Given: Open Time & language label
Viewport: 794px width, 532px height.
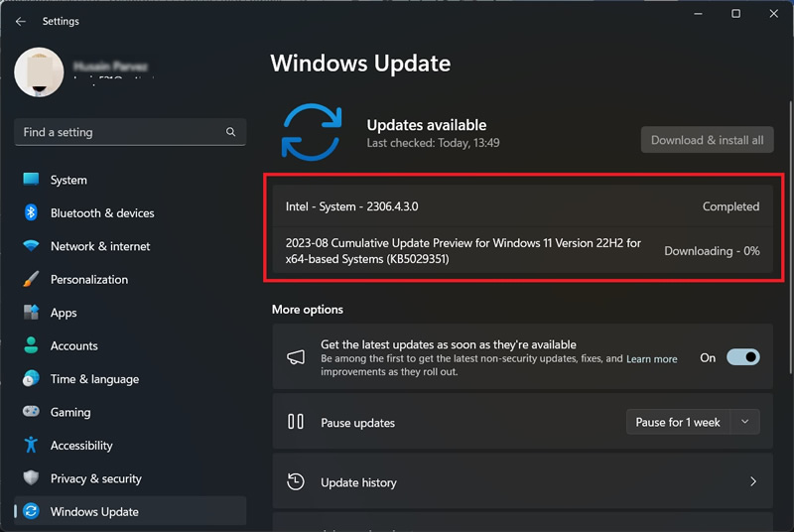Looking at the screenshot, I should [x=94, y=379].
